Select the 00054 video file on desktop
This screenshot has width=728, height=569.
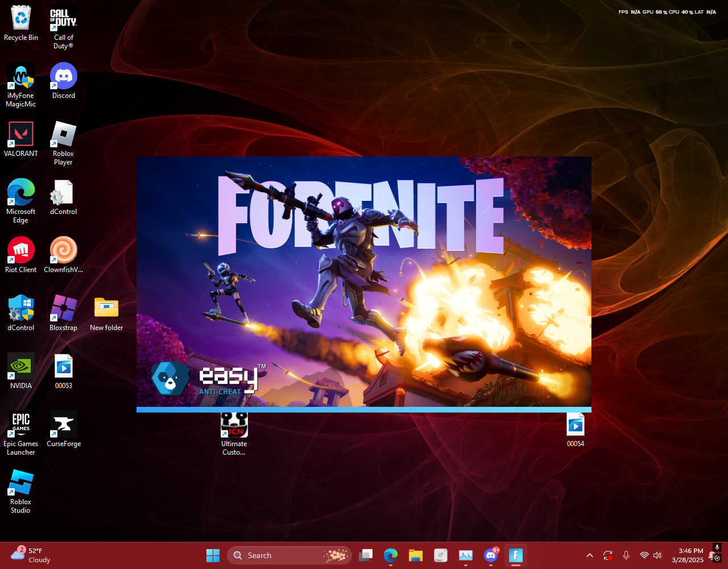(576, 430)
